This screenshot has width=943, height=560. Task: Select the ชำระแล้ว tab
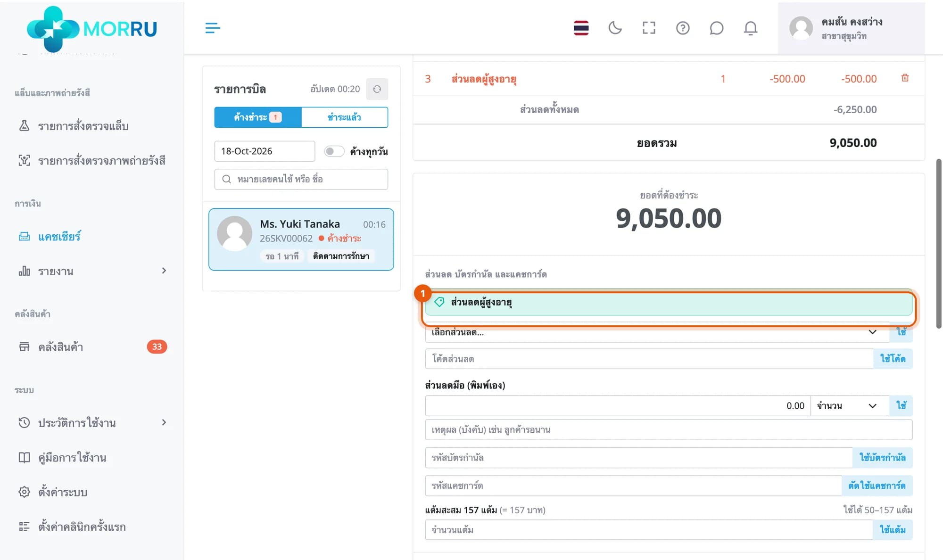[x=345, y=117]
